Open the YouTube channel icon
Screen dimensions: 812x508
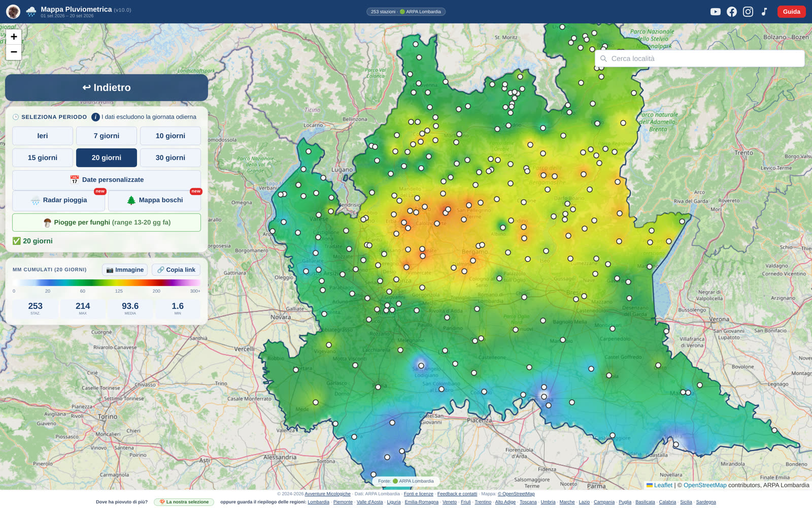[x=715, y=12]
